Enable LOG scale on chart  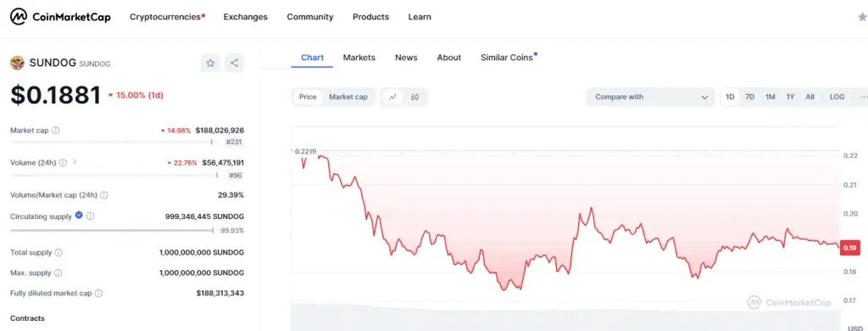[x=837, y=97]
